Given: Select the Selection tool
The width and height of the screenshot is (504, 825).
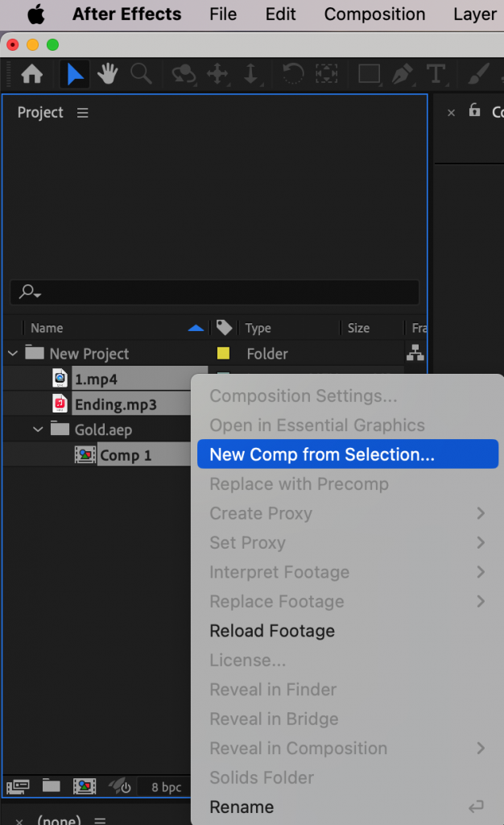Looking at the screenshot, I should click(74, 73).
